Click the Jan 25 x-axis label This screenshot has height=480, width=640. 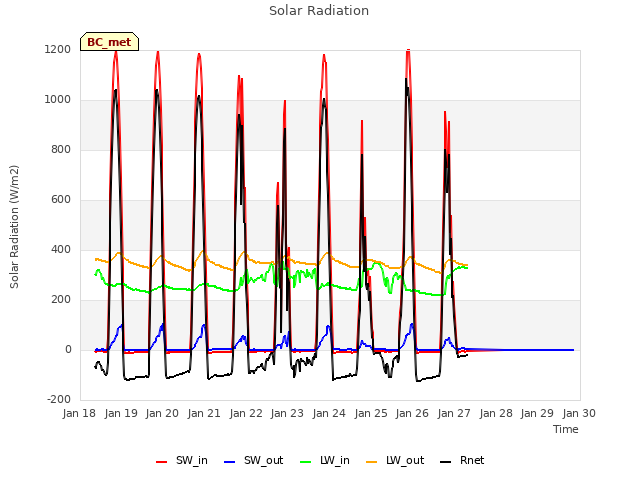click(x=371, y=413)
